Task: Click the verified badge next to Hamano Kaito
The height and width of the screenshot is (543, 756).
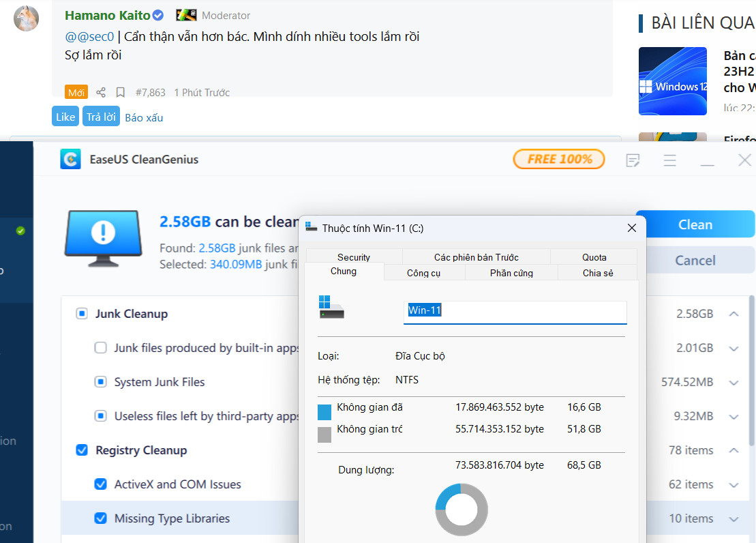Action: [158, 16]
